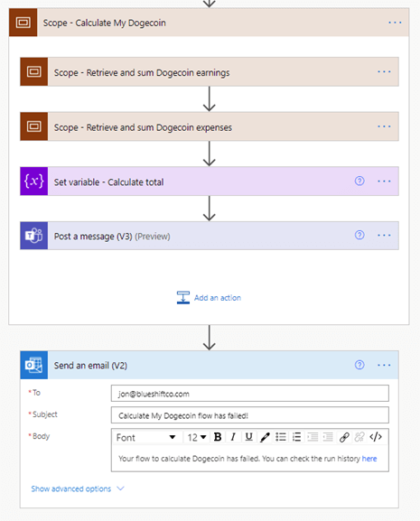The height and width of the screenshot is (521, 420).
Task: Collapse the Scope - Calculate My Dogecoin header
Action: [209, 23]
